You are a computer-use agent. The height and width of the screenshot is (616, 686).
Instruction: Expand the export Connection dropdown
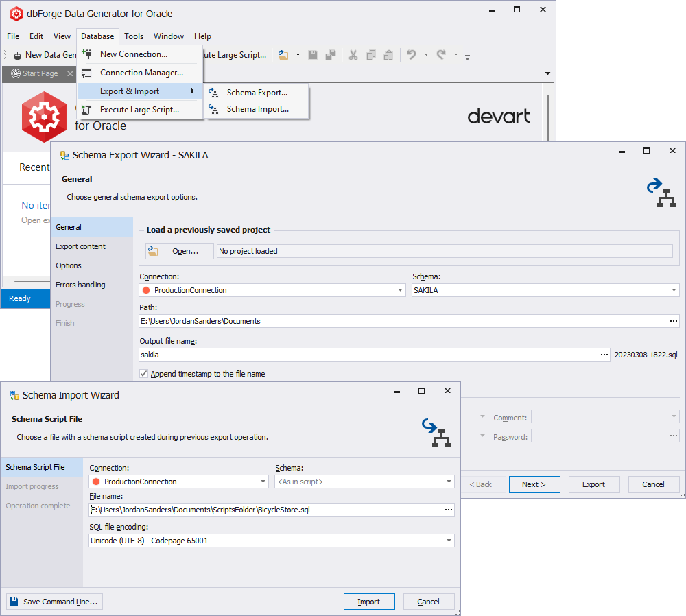click(401, 290)
